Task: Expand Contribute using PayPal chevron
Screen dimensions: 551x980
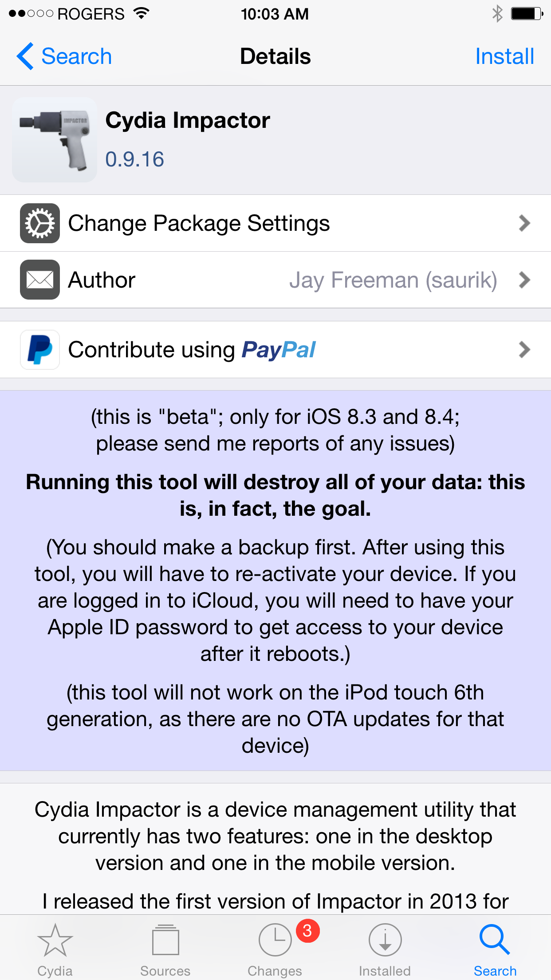Action: [524, 350]
